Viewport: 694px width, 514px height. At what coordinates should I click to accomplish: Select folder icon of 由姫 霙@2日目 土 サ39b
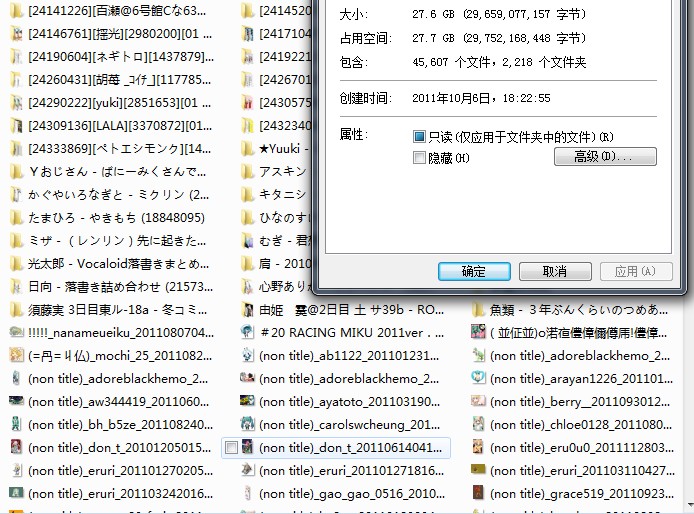(247, 309)
